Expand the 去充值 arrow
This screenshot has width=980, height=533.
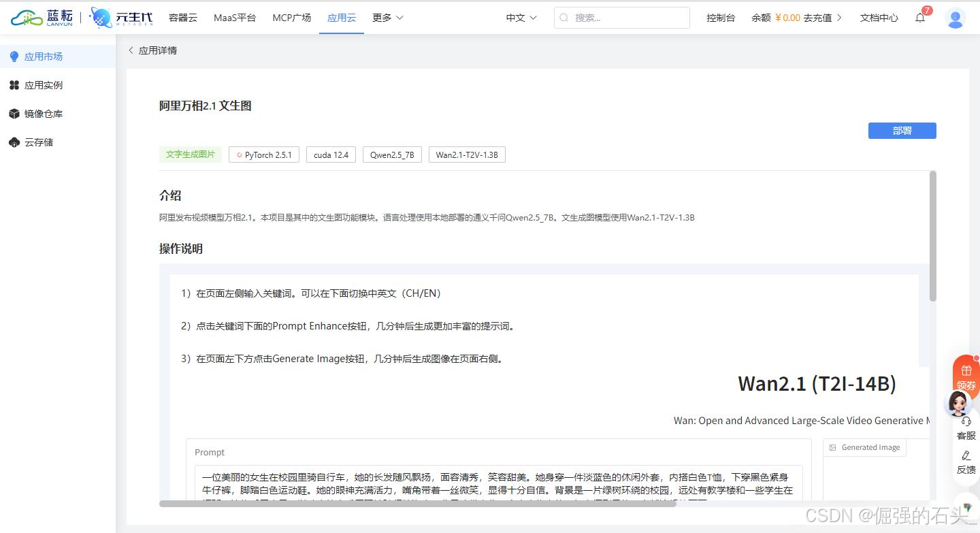pyautogui.click(x=838, y=18)
